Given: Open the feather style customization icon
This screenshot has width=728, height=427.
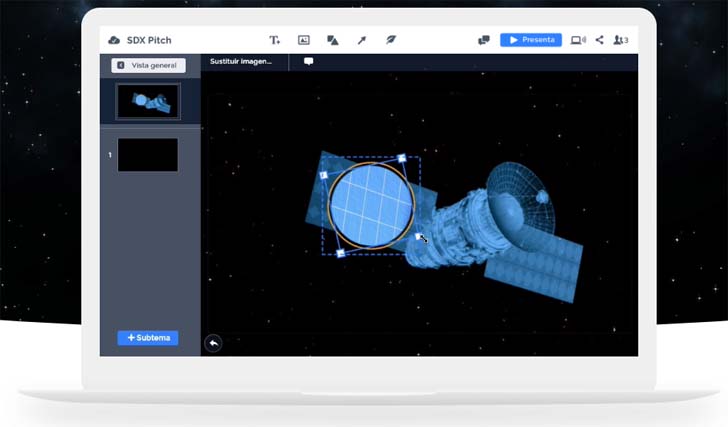Looking at the screenshot, I should click(391, 40).
